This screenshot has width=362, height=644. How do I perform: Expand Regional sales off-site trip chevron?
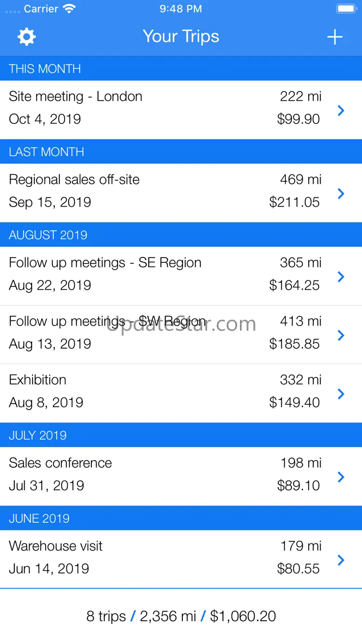[341, 194]
